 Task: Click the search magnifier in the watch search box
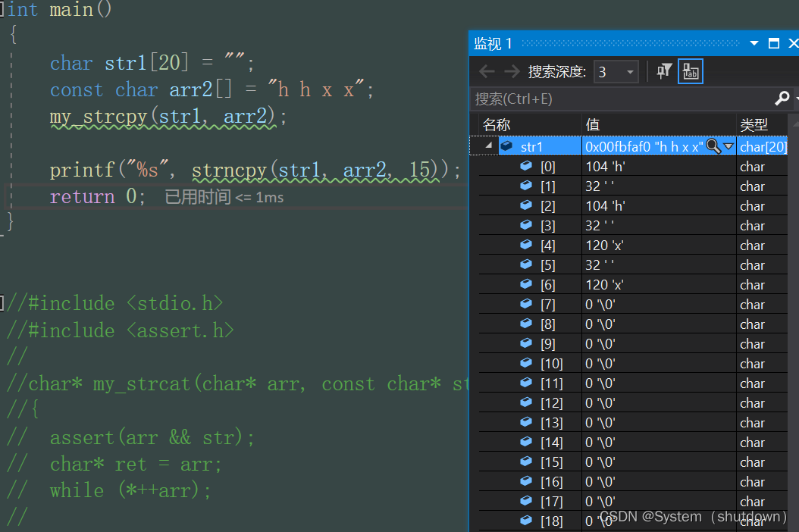pos(782,99)
